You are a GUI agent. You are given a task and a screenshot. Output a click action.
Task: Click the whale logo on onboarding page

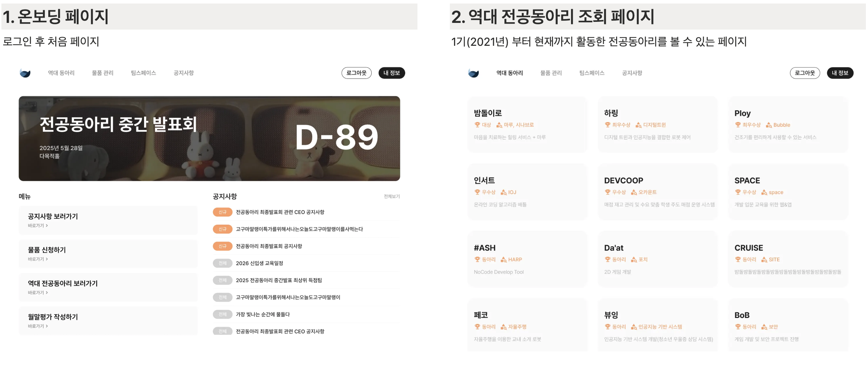pyautogui.click(x=25, y=73)
